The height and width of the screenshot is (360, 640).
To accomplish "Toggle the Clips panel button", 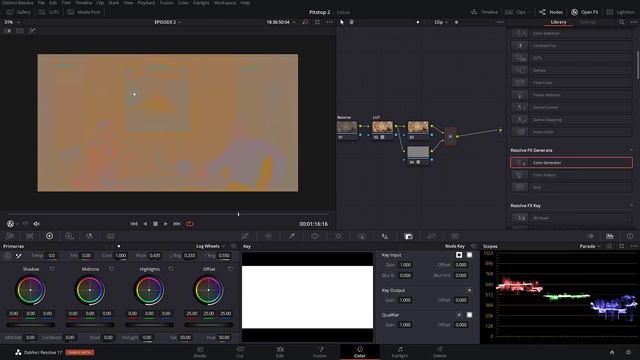I will pyautogui.click(x=516, y=12).
